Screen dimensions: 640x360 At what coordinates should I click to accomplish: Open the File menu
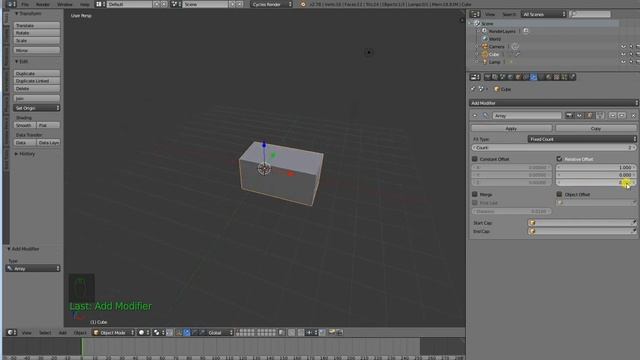(x=25, y=4)
